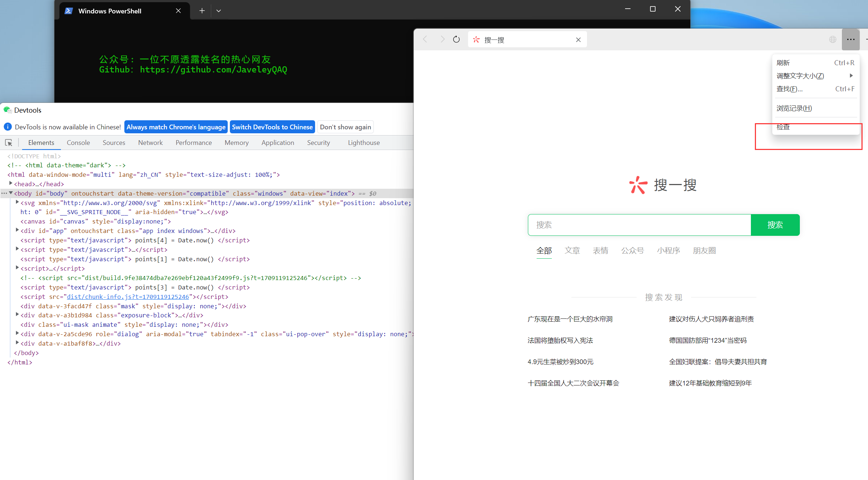Close the 搜一搜 browser tab
This screenshot has width=868, height=480.
[578, 40]
